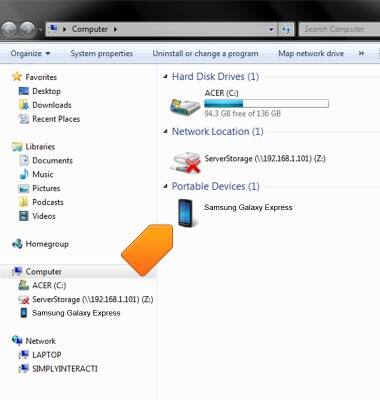Click Map network drive toolbar button
The width and height of the screenshot is (380, 400).
(x=311, y=53)
